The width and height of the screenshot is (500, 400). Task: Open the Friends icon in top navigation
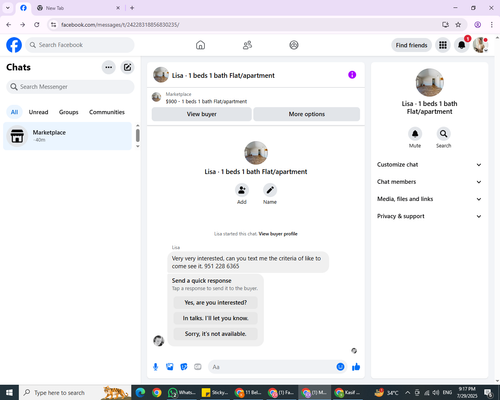pyautogui.click(x=247, y=45)
